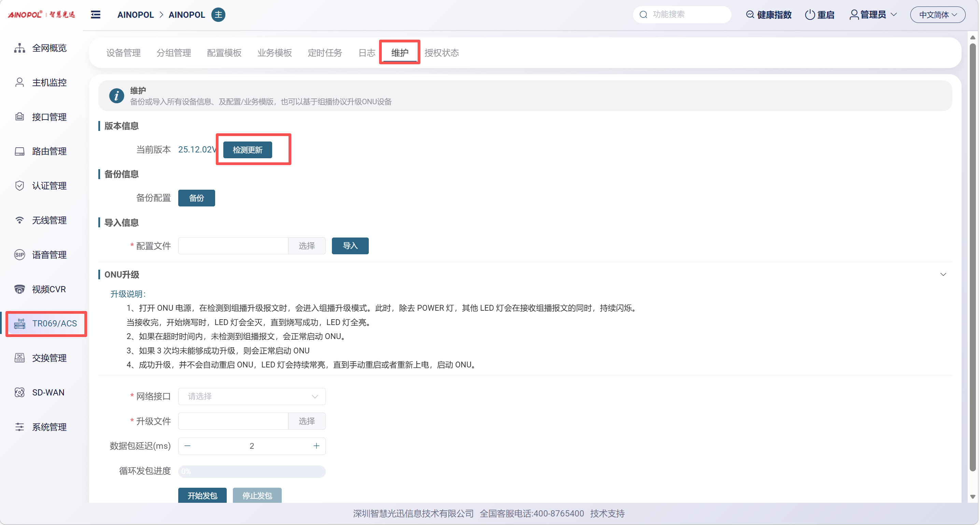Expand the 管理员 user menu
Screen dimensions: 980x525
(873, 14)
